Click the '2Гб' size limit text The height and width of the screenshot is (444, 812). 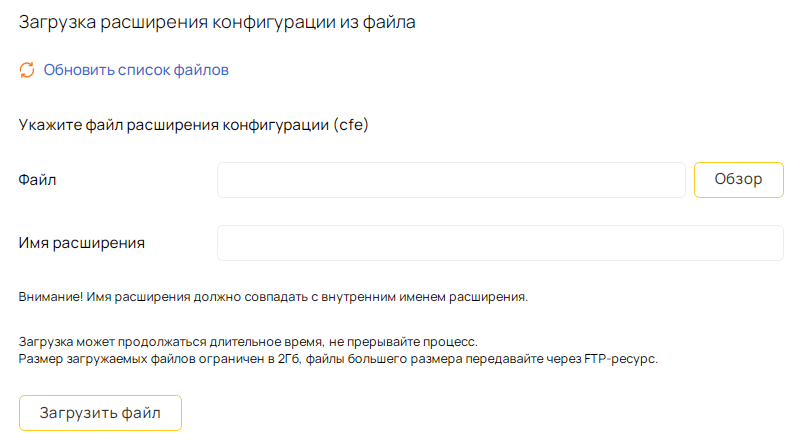point(288,359)
